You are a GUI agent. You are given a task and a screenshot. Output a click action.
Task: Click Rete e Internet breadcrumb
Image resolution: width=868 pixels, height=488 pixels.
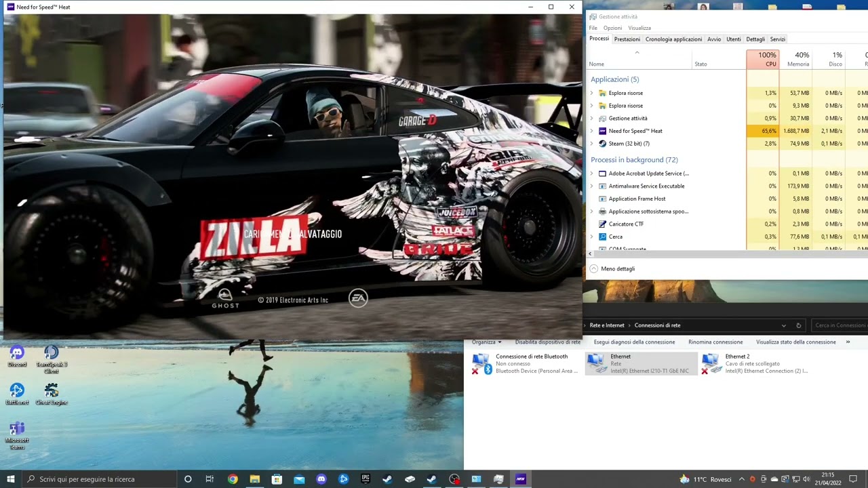click(607, 325)
